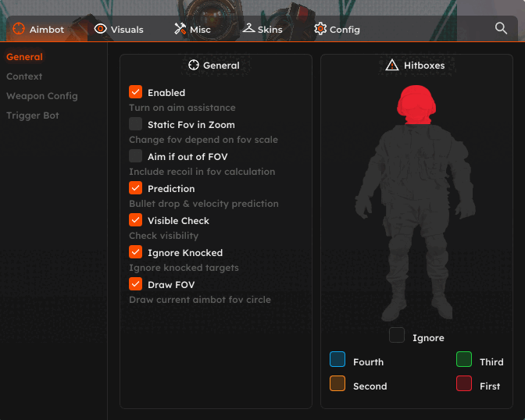525x420 pixels.
Task: Check the Aim if out of FOV box
Action: coord(136,156)
